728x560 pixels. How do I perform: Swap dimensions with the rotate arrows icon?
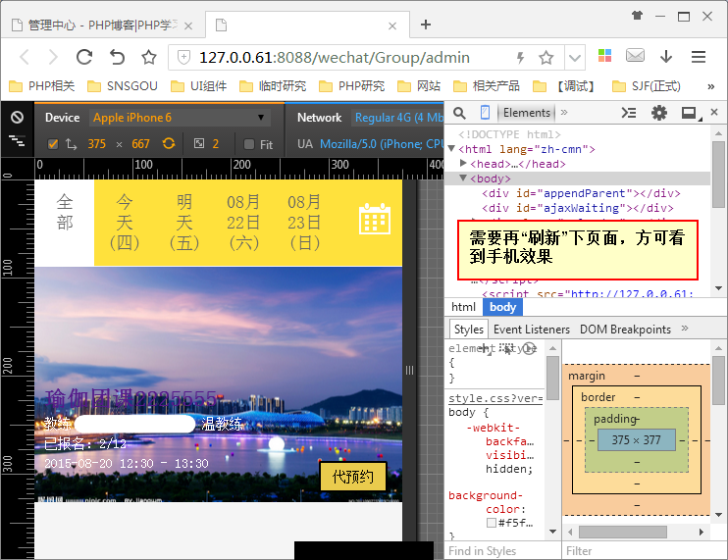pyautogui.click(x=71, y=144)
